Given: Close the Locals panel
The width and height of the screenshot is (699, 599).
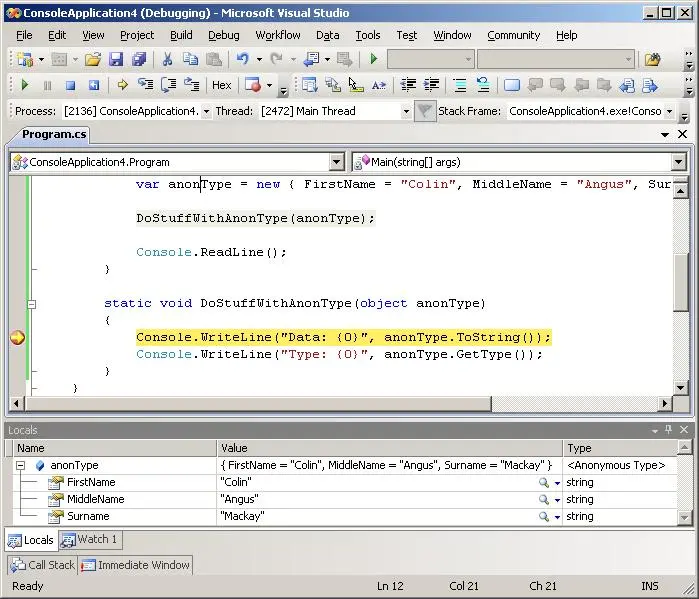Looking at the screenshot, I should (684, 429).
